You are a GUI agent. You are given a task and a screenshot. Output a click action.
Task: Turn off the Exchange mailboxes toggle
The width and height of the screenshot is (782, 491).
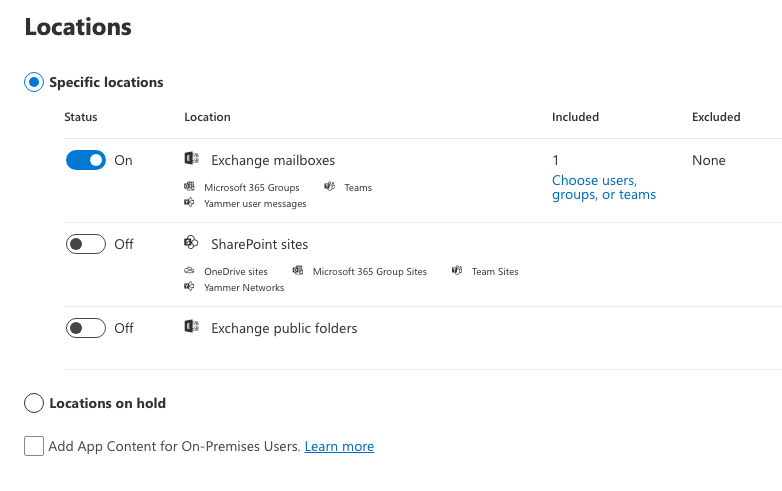[85, 160]
